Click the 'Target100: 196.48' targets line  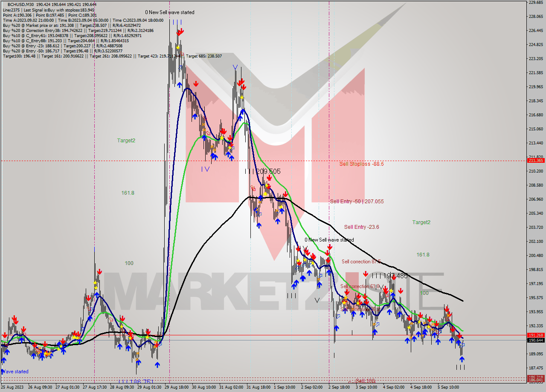pyautogui.click(x=112, y=56)
